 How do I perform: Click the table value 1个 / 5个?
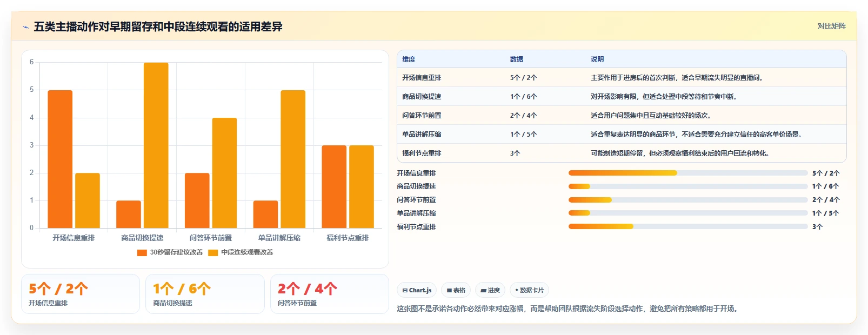[x=523, y=135]
